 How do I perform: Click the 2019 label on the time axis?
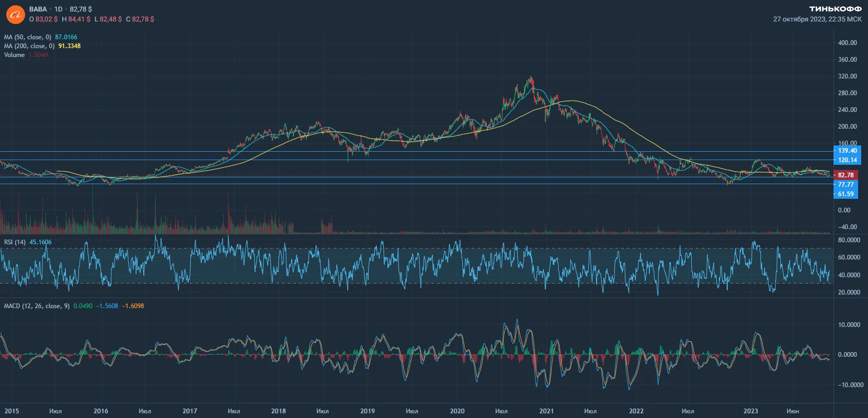[368, 411]
